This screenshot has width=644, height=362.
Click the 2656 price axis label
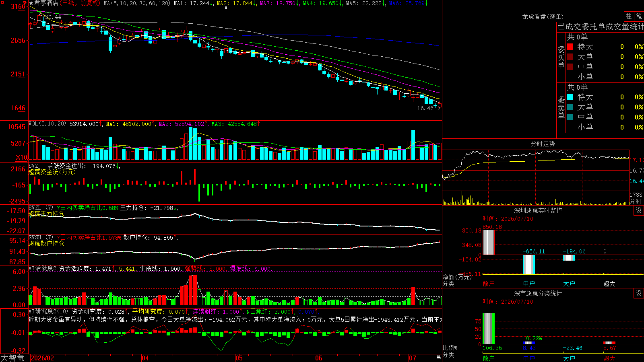point(18,40)
